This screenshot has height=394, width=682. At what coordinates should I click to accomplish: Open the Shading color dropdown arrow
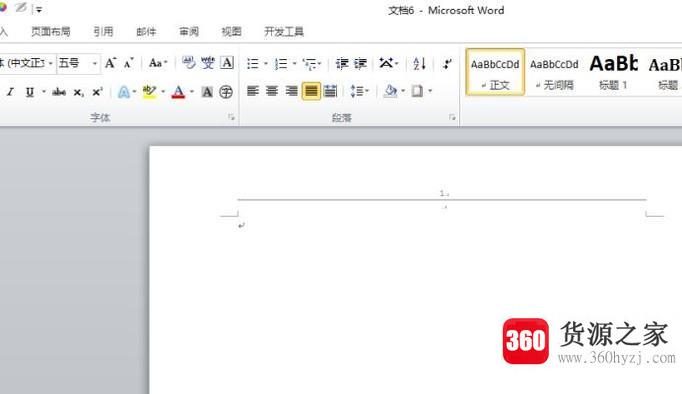coord(403,91)
